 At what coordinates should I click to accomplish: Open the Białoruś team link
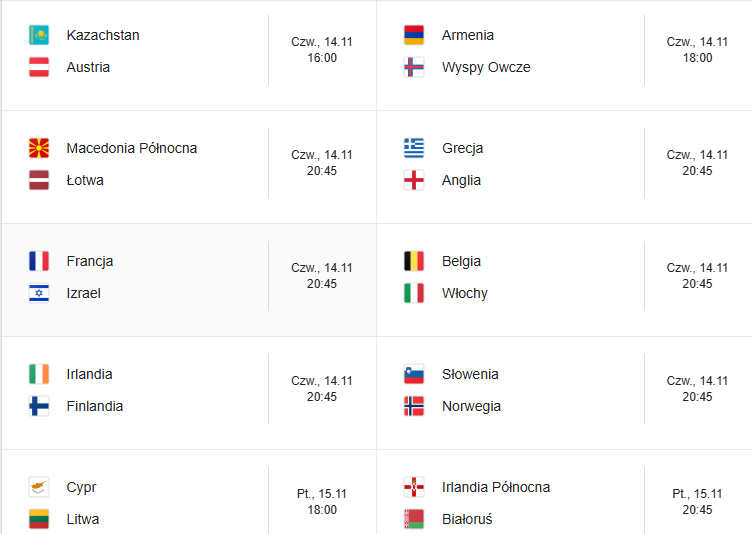pyautogui.click(x=467, y=519)
